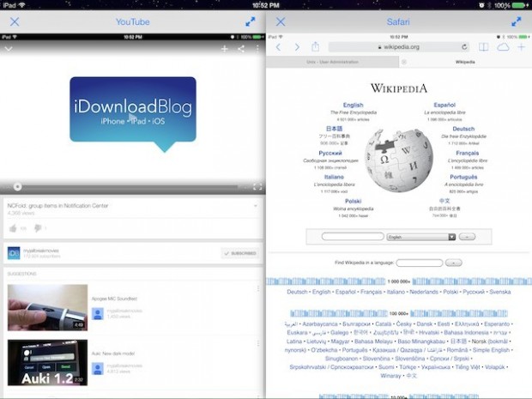
Task: Toggle the Subscribed button
Action: (239, 253)
